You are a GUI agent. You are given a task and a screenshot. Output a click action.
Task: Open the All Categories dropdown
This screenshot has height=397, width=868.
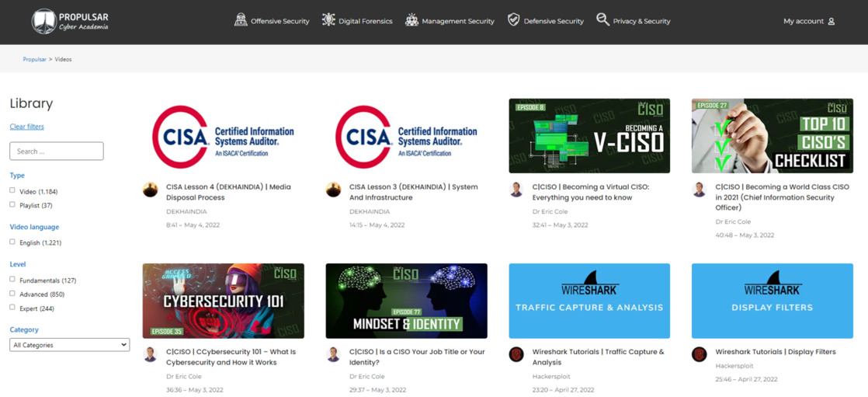70,345
